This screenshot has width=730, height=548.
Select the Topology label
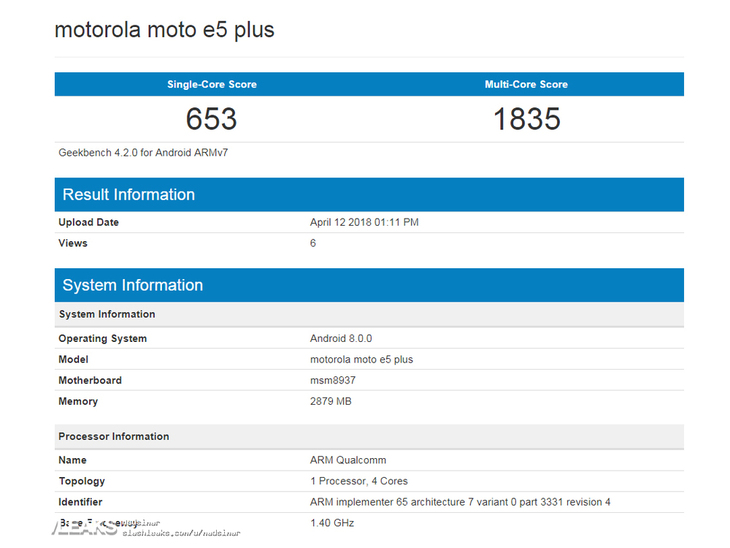point(81,481)
